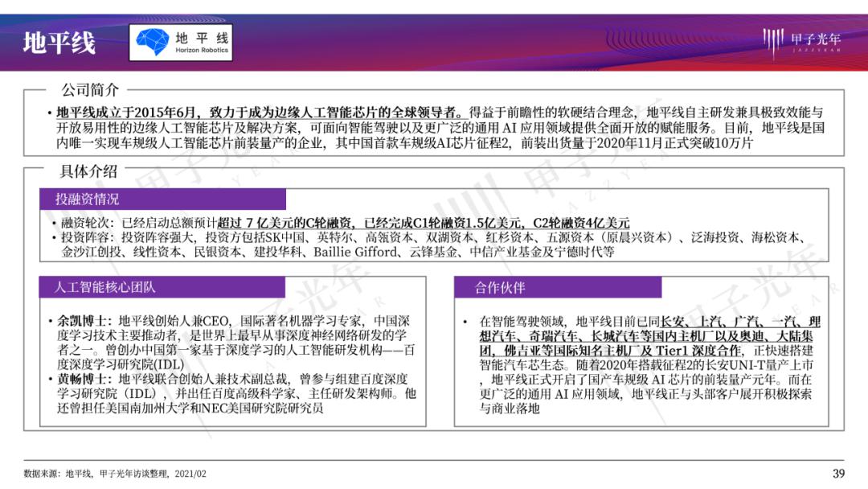Click the 具体介绍 section heading

pos(88,171)
